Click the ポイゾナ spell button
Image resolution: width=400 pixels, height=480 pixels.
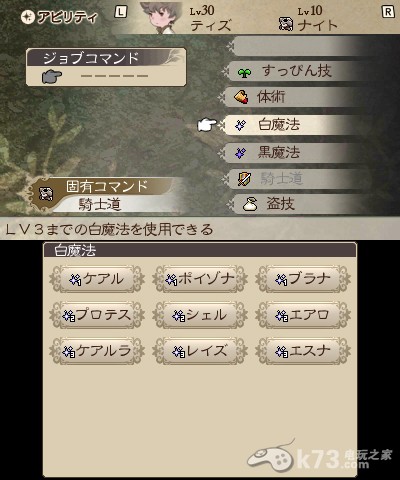click(x=200, y=279)
